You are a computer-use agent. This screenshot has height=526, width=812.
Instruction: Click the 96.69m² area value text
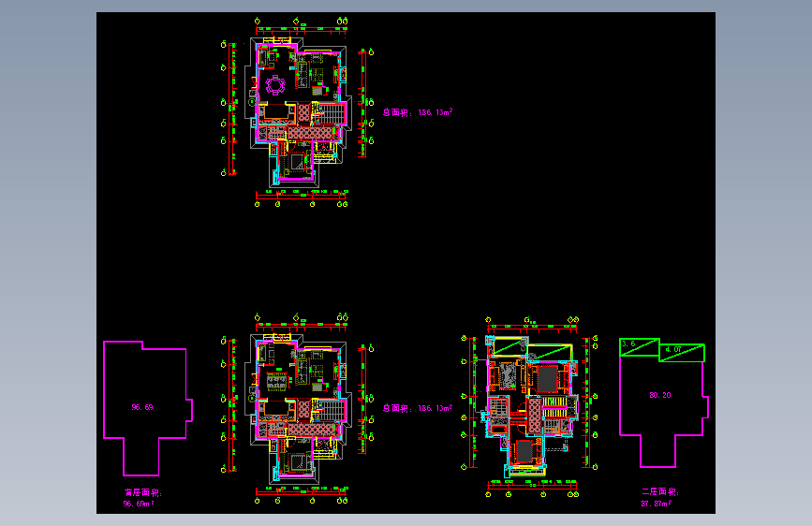139,504
